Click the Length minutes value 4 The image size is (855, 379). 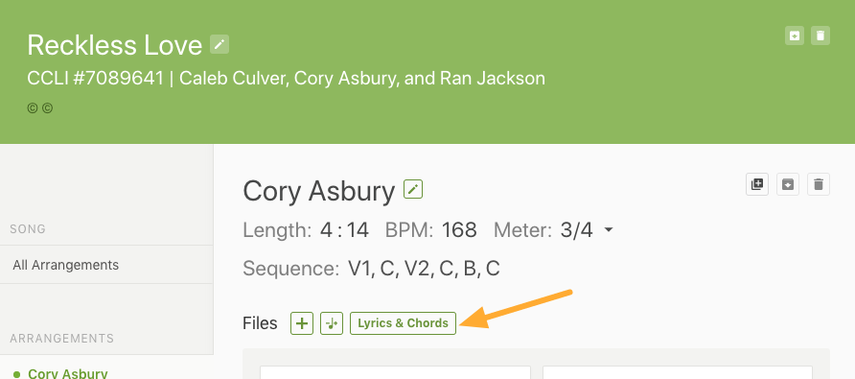pyautogui.click(x=326, y=230)
